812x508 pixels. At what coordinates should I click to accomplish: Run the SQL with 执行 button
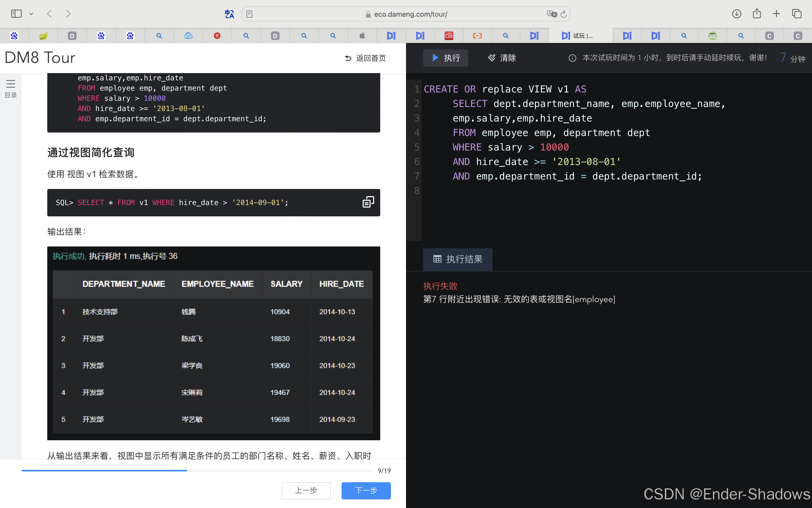(x=445, y=58)
